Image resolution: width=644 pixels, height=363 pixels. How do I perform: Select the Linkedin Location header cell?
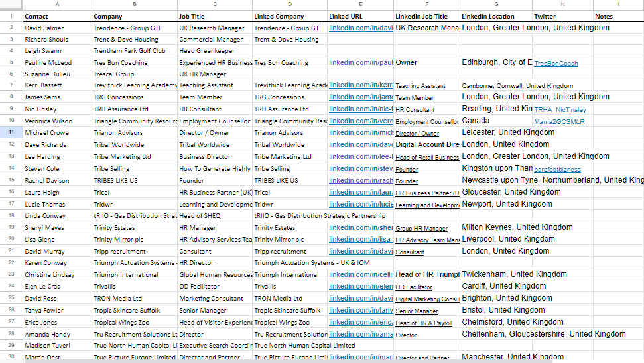tap(496, 16)
